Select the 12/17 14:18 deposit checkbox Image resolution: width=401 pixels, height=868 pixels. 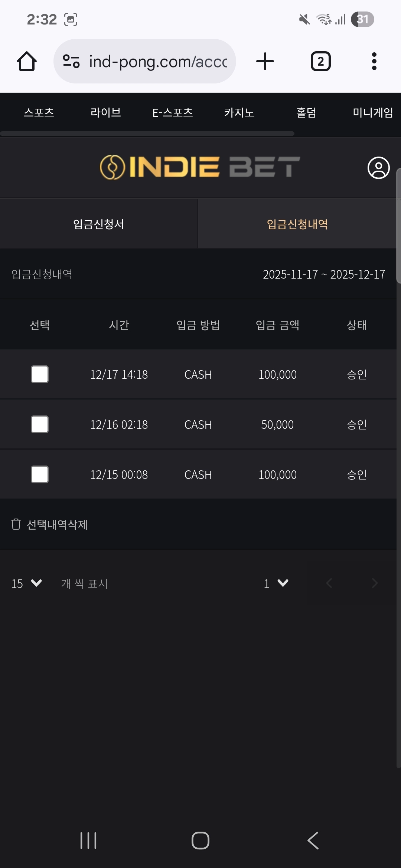tap(40, 374)
